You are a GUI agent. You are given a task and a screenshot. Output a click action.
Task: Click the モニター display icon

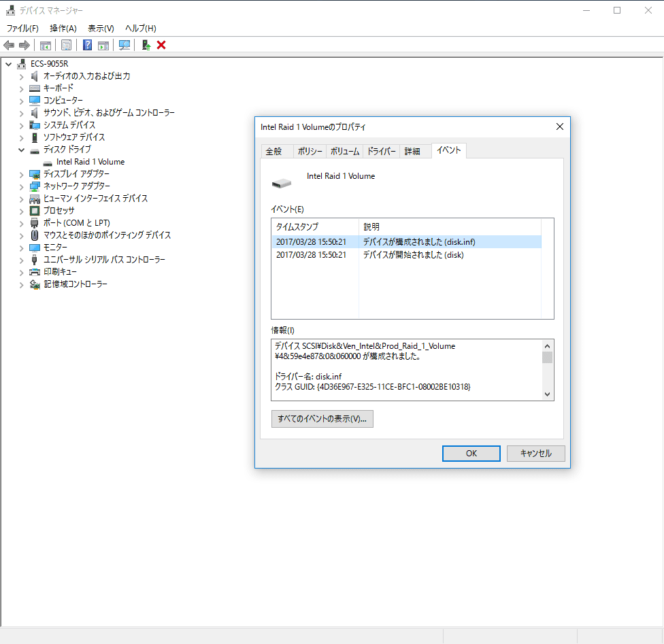click(x=35, y=248)
